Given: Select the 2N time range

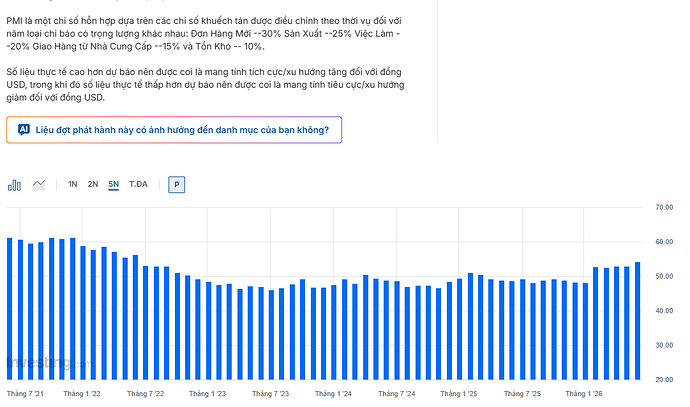Looking at the screenshot, I should pos(92,184).
